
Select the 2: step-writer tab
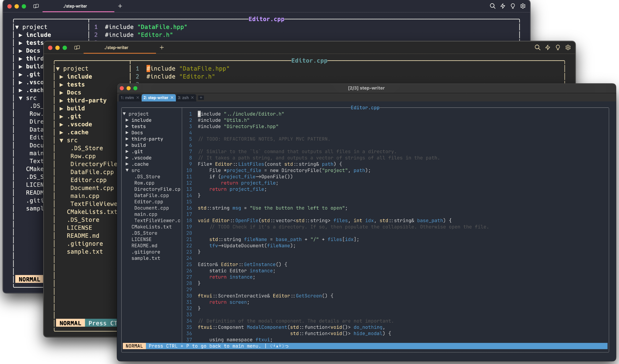point(156,98)
